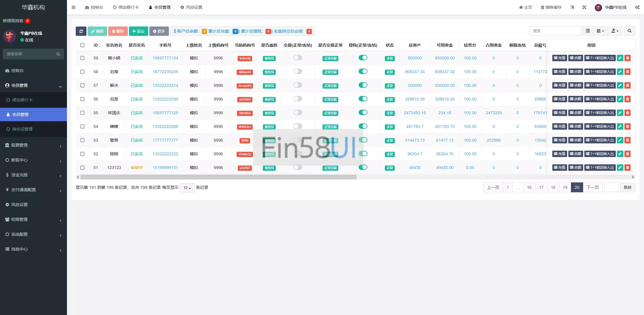The image size is (644, 315).
Task: Open the per-page 10 records dropdown
Action: [x=187, y=188]
